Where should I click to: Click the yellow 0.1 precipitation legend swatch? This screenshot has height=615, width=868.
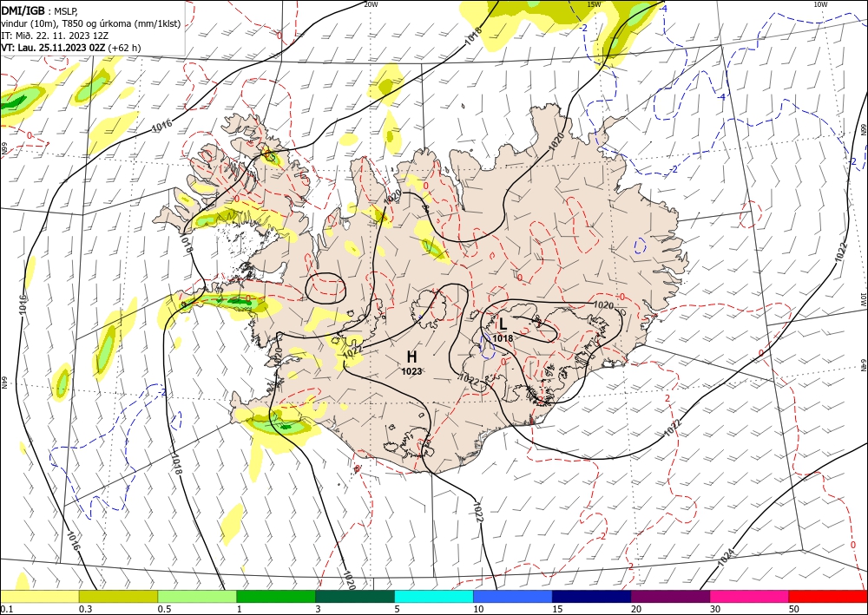point(39,596)
